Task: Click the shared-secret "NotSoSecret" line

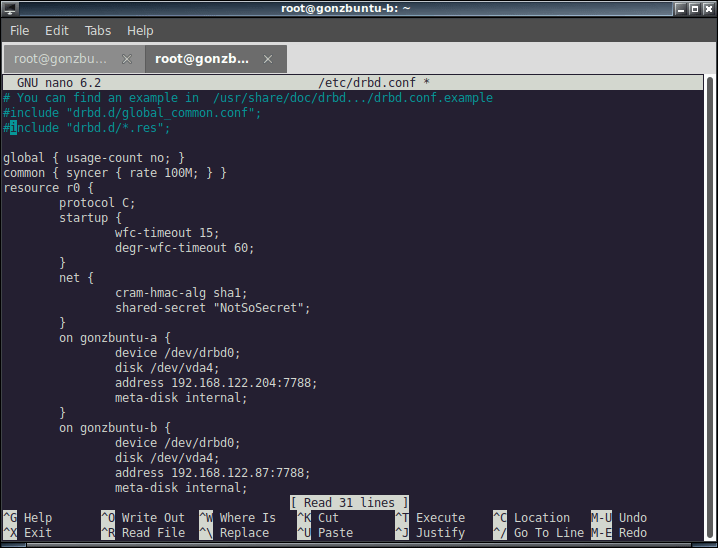Action: click(212, 308)
